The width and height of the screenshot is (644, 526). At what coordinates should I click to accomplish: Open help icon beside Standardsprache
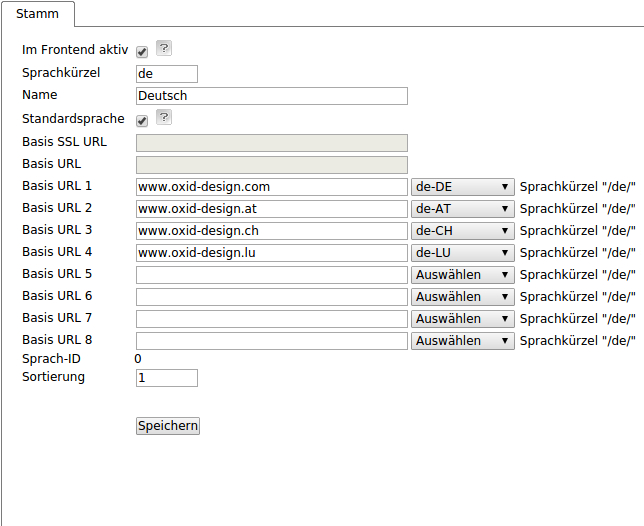pos(164,117)
